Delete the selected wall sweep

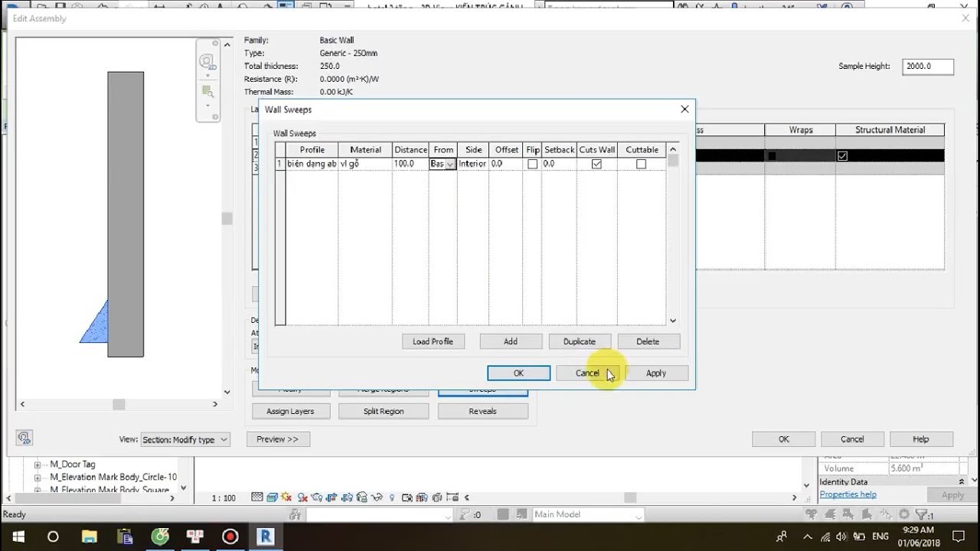click(648, 341)
